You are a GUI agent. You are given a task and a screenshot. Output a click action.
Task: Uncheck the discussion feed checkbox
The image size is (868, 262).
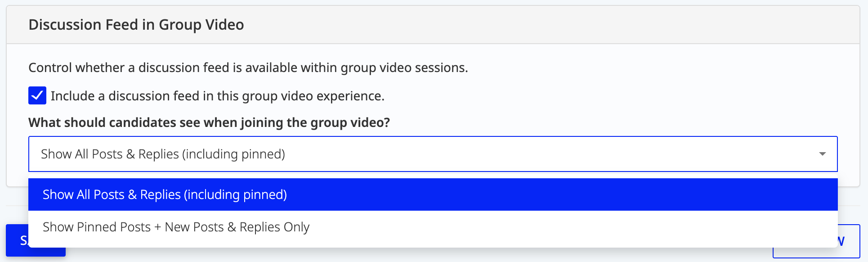point(37,95)
